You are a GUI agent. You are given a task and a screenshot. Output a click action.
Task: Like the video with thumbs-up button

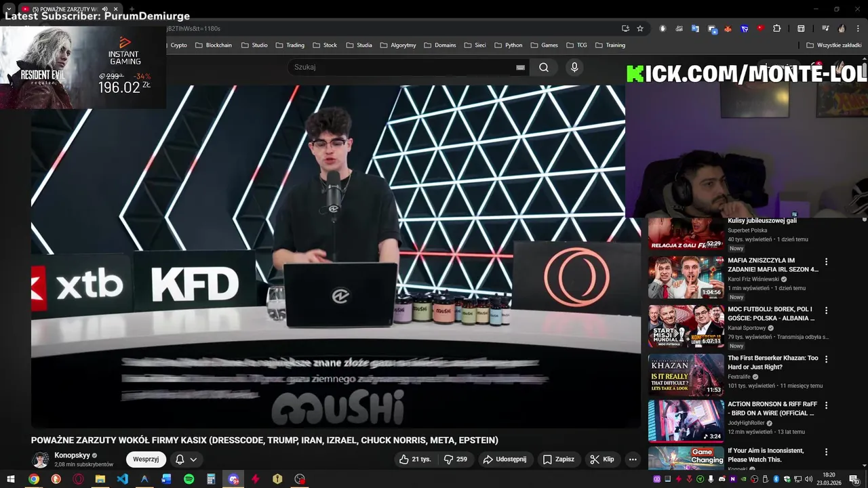pyautogui.click(x=415, y=459)
